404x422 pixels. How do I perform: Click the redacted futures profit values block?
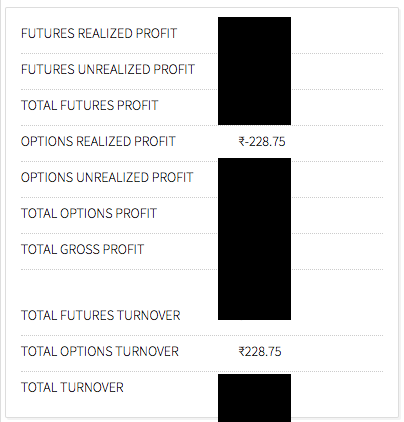pyautogui.click(x=254, y=71)
